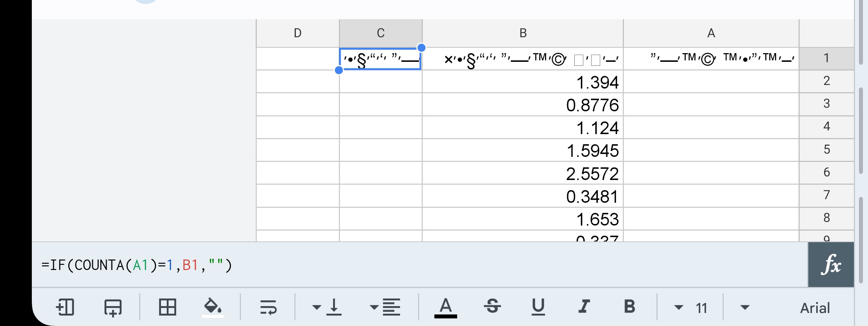This screenshot has width=868, height=326.
Task: Select column B header
Action: [x=523, y=33]
